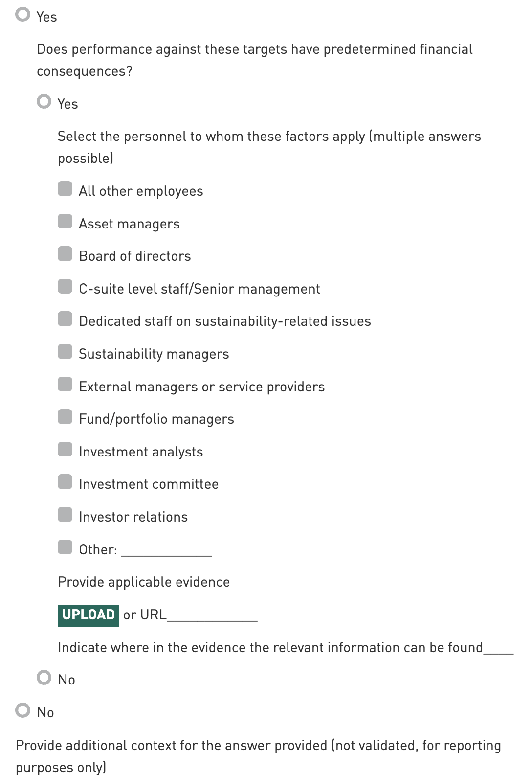Image resolution: width=532 pixels, height=775 pixels.
Task: Check External managers or service providers
Action: coord(65,385)
